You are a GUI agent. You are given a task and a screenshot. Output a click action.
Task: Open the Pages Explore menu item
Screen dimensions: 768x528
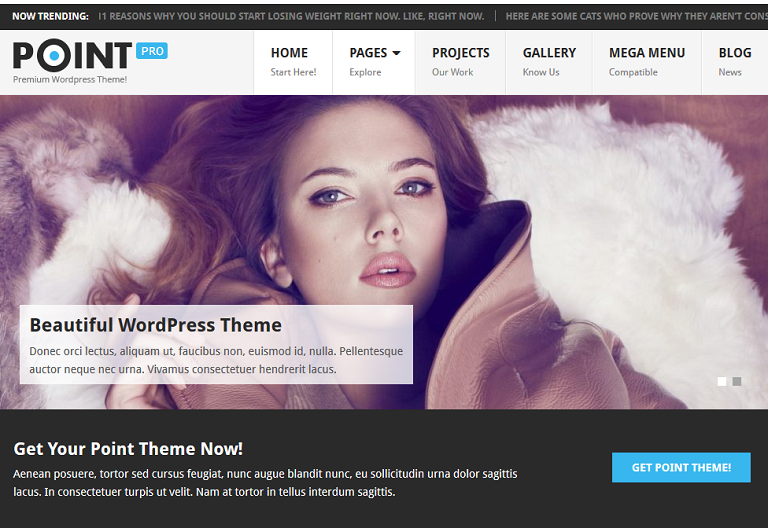(x=367, y=62)
